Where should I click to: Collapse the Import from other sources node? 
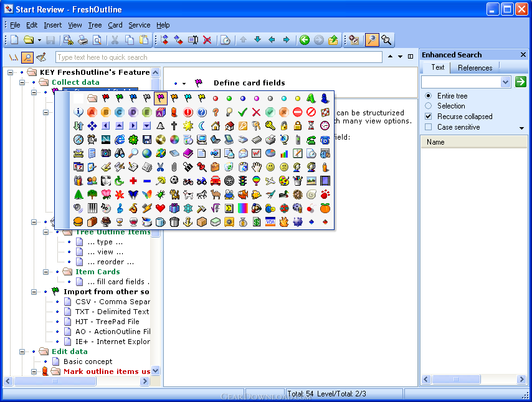tap(34, 292)
